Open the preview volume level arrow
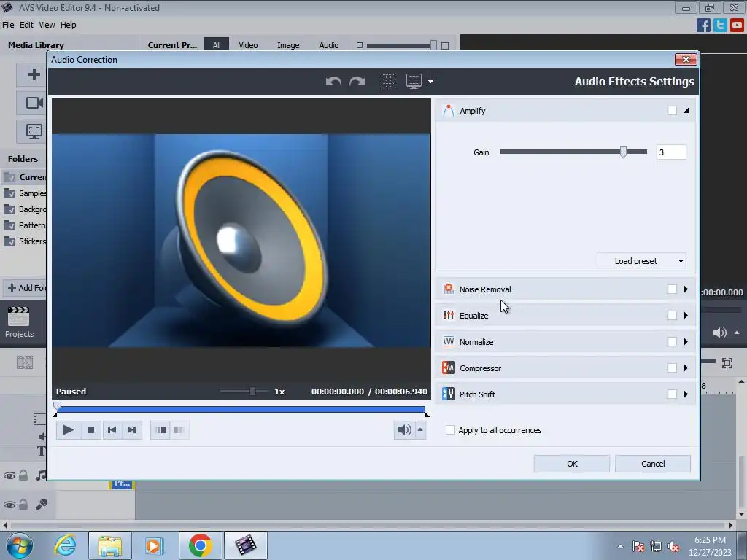747x560 pixels. coord(420,430)
